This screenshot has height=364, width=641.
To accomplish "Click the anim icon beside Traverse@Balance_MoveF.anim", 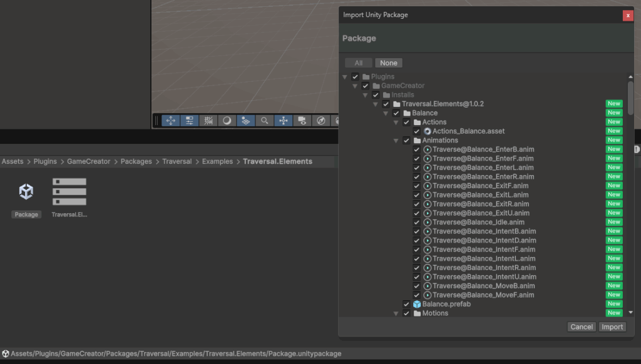I will (x=427, y=295).
